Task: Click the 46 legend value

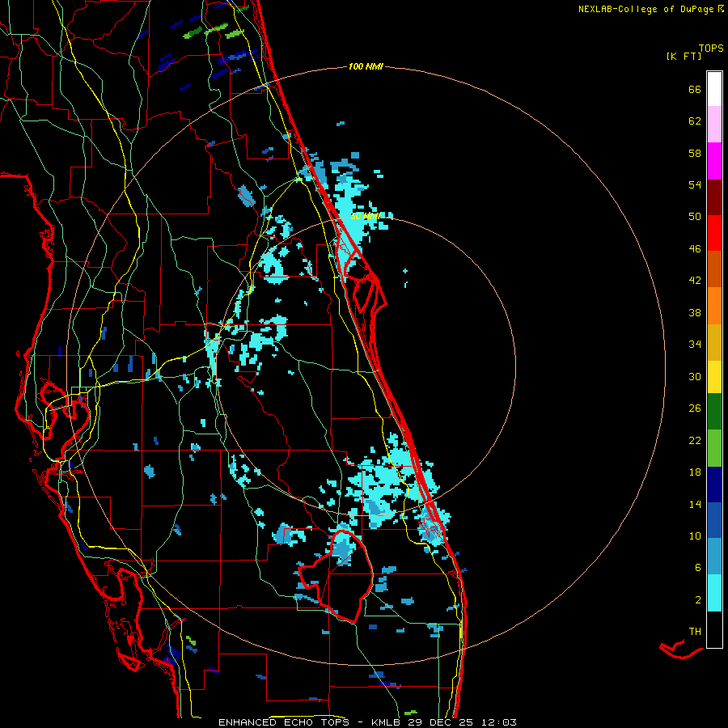Action: tap(695, 249)
